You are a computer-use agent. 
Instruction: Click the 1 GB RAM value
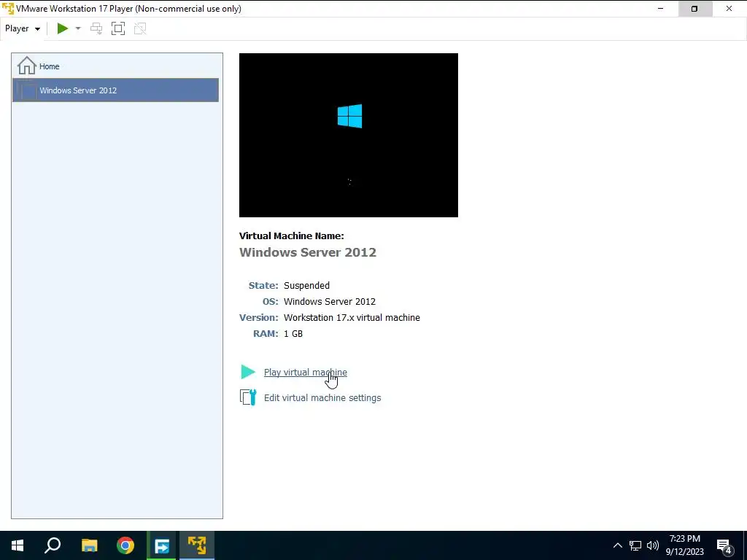(293, 334)
